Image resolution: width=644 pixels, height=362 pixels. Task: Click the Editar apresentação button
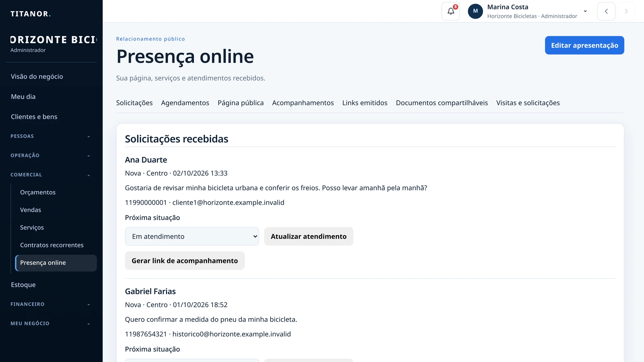click(x=584, y=45)
